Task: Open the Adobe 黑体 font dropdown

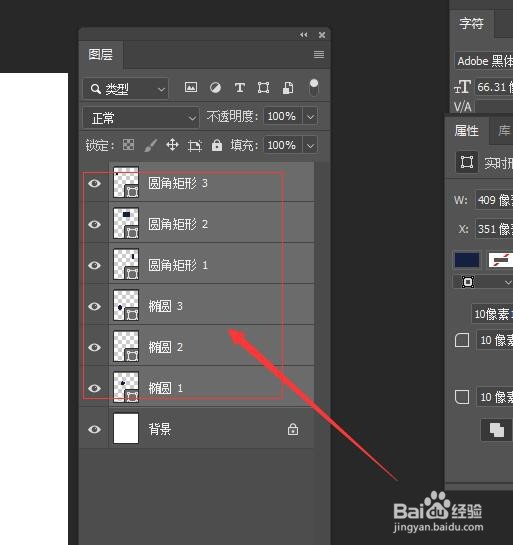Action: click(484, 61)
